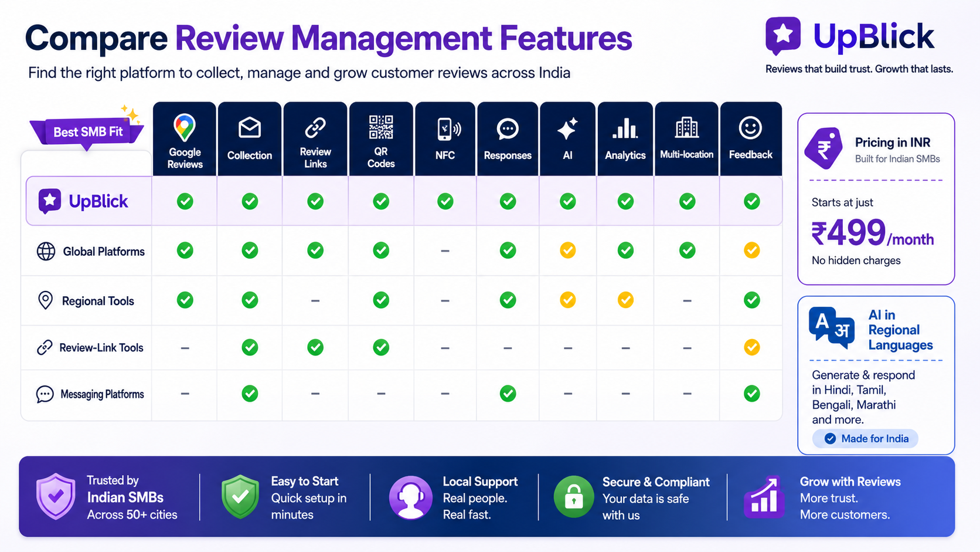
Task: Select the green check for Messaging Platforms under Collection
Action: (250, 394)
